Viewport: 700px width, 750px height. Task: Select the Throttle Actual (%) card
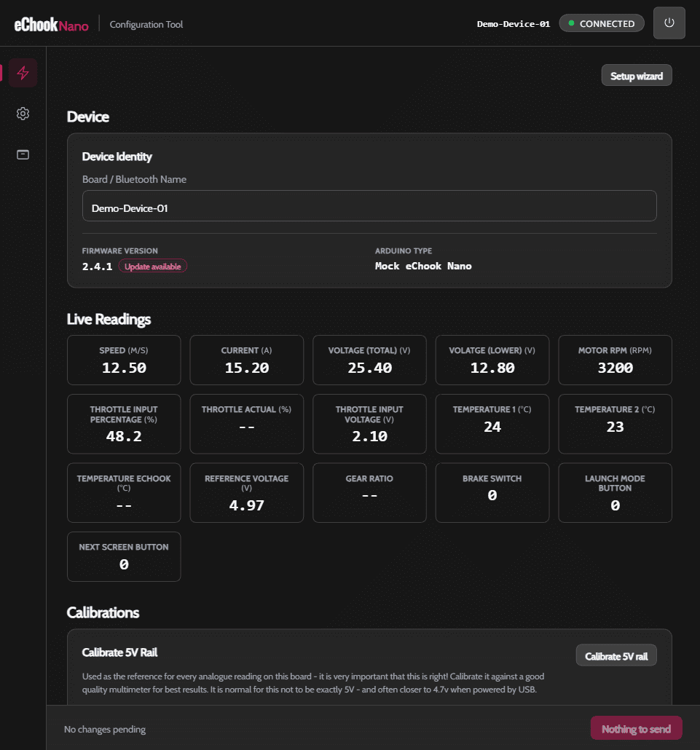pyautogui.click(x=246, y=424)
